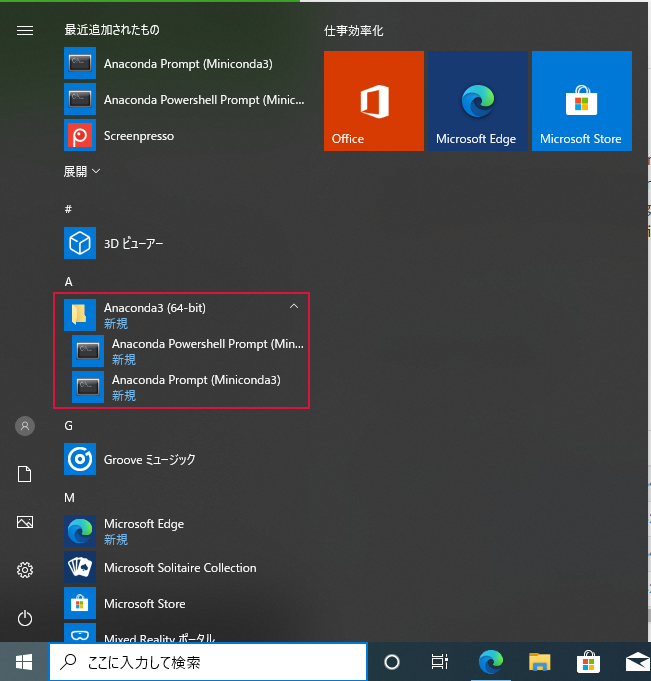Open Settings gear in Start sidebar
This screenshot has height=681, width=651.
click(x=25, y=570)
